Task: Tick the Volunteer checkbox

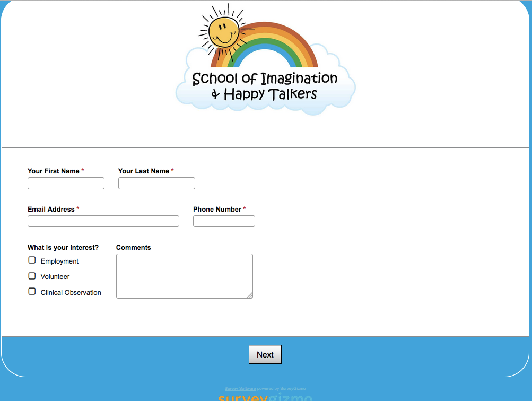Action: [x=32, y=276]
